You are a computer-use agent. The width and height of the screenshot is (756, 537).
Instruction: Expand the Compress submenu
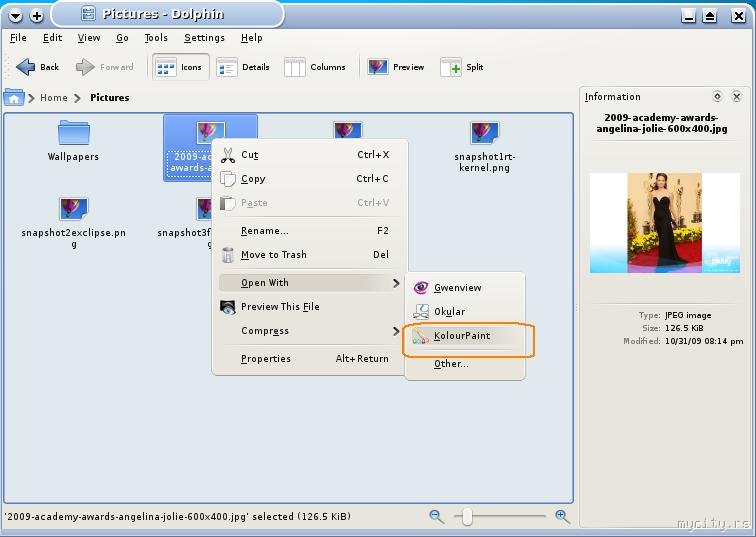[x=309, y=331]
